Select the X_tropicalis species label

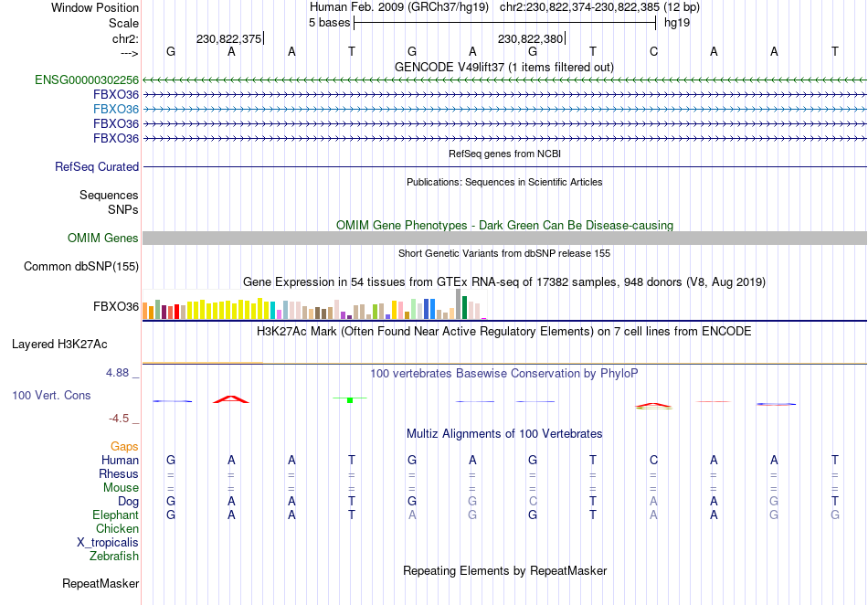[108, 543]
